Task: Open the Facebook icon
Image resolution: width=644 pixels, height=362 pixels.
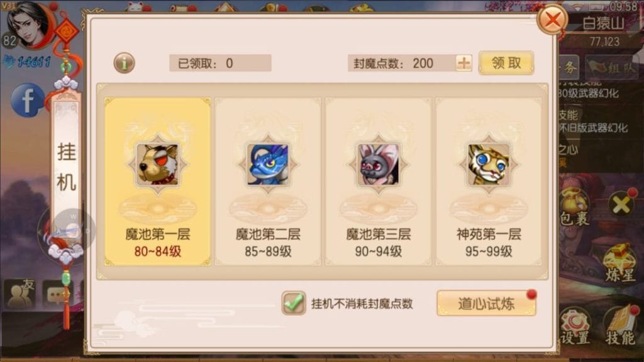Action: (x=28, y=100)
